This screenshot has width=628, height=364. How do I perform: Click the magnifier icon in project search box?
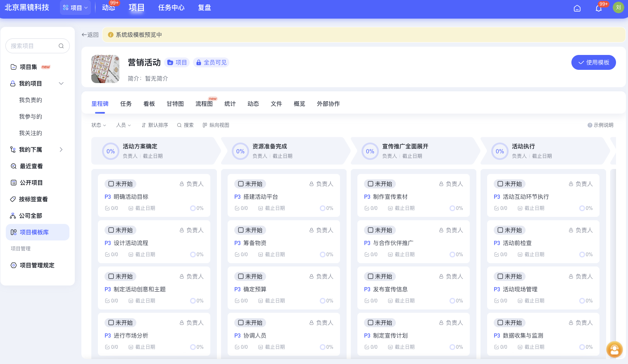[x=61, y=46]
